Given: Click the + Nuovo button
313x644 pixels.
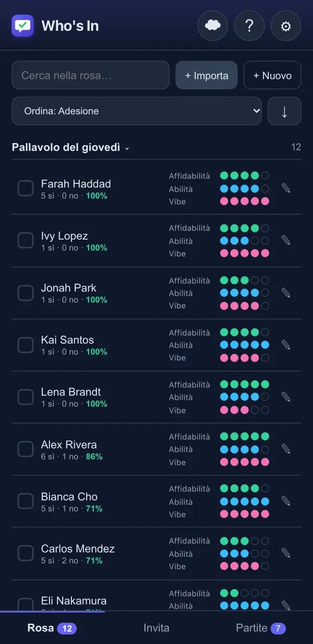Looking at the screenshot, I should point(272,75).
